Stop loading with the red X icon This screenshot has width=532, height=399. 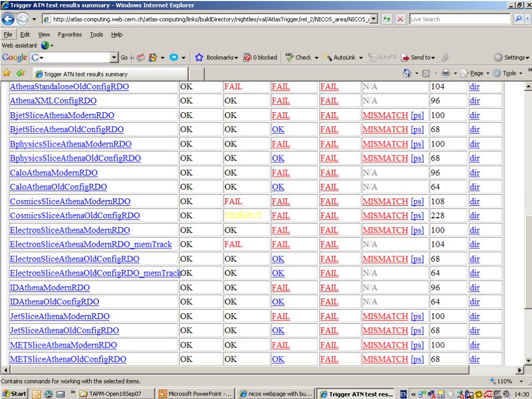click(401, 19)
